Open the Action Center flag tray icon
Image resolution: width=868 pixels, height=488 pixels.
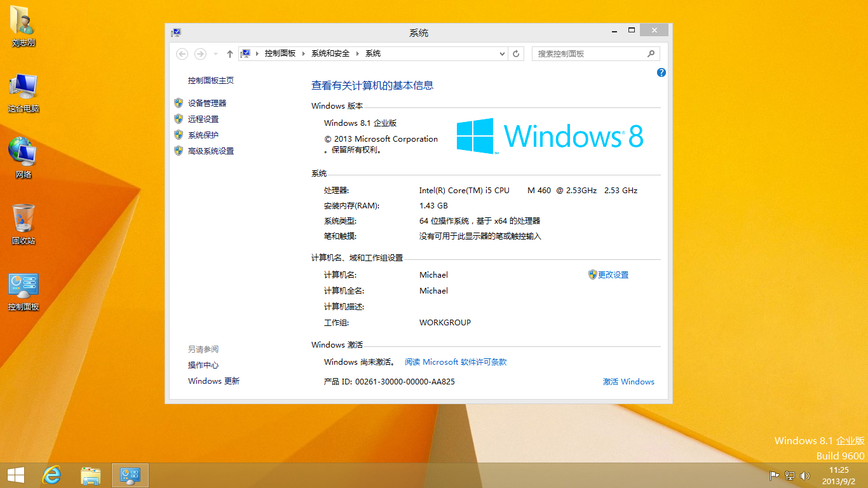coord(775,475)
